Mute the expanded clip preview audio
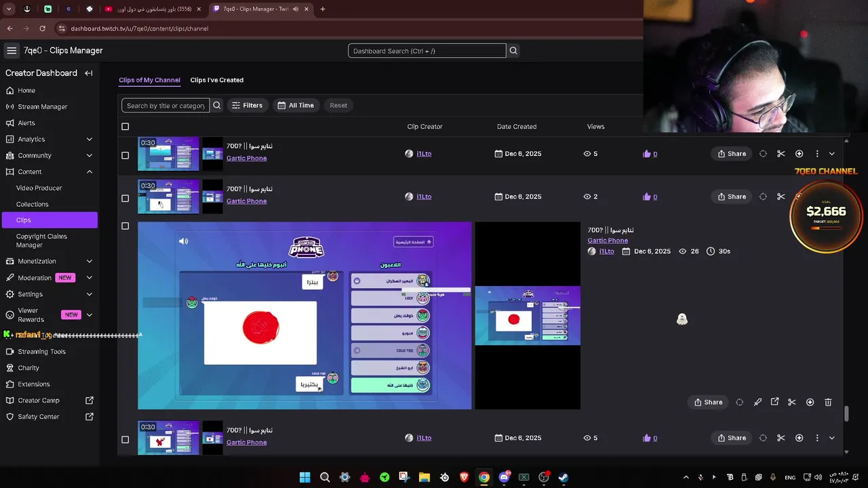868x488 pixels. 184,241
